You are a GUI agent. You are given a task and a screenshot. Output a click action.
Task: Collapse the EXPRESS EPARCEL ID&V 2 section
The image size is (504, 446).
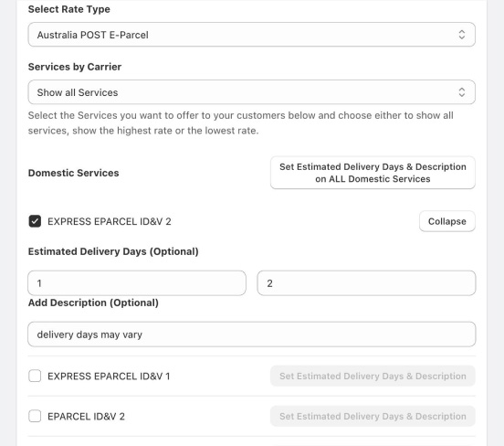446,221
